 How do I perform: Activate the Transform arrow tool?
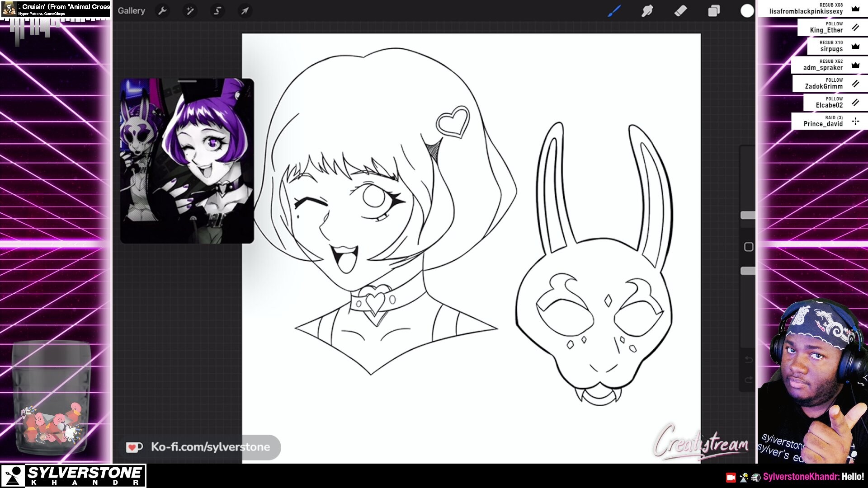pyautogui.click(x=245, y=11)
